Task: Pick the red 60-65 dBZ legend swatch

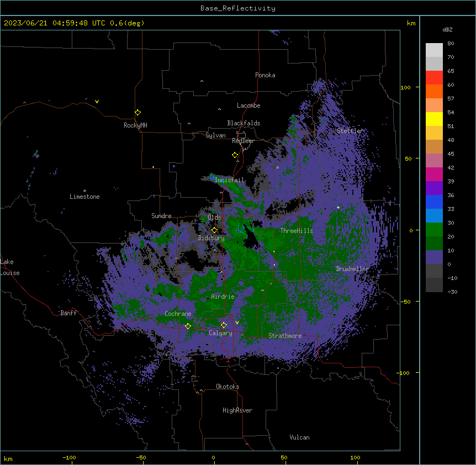Action: click(434, 78)
